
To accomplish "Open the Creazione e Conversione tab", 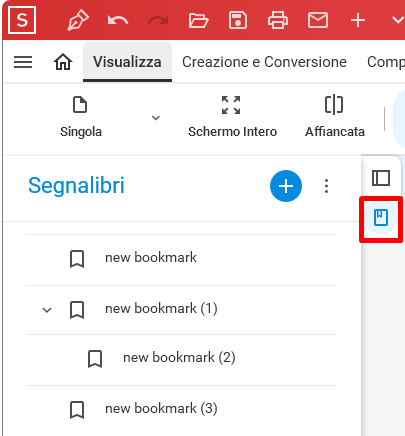I will tap(264, 62).
